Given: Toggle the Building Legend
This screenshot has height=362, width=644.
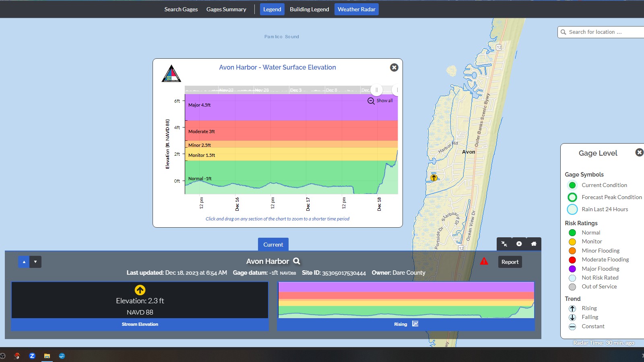Looking at the screenshot, I should point(309,9).
